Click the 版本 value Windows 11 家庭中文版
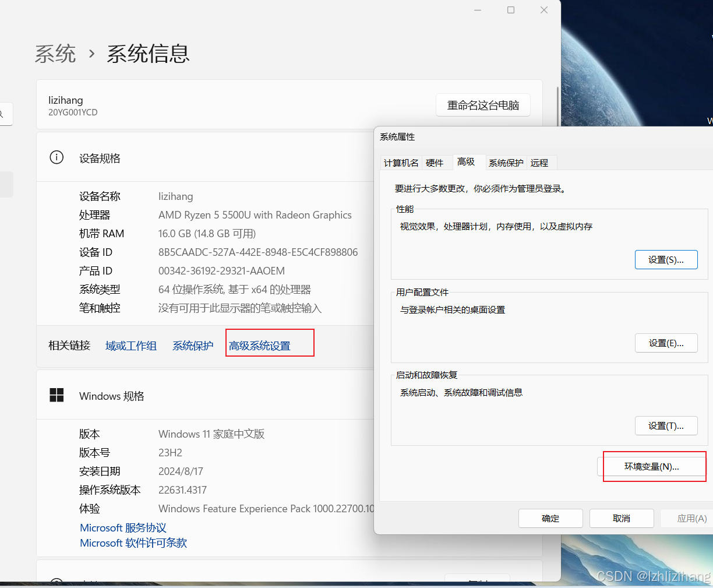Viewport: 713px width, 588px height. 211,434
